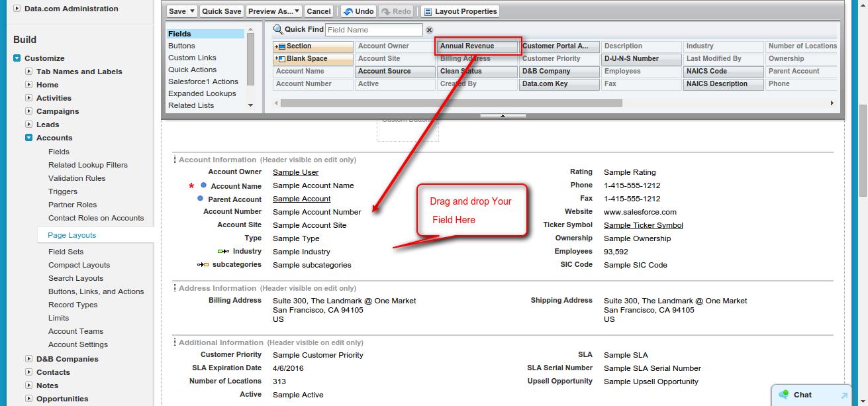Expand the Contacts tree node
This screenshot has width=868, height=406.
[x=28, y=372]
